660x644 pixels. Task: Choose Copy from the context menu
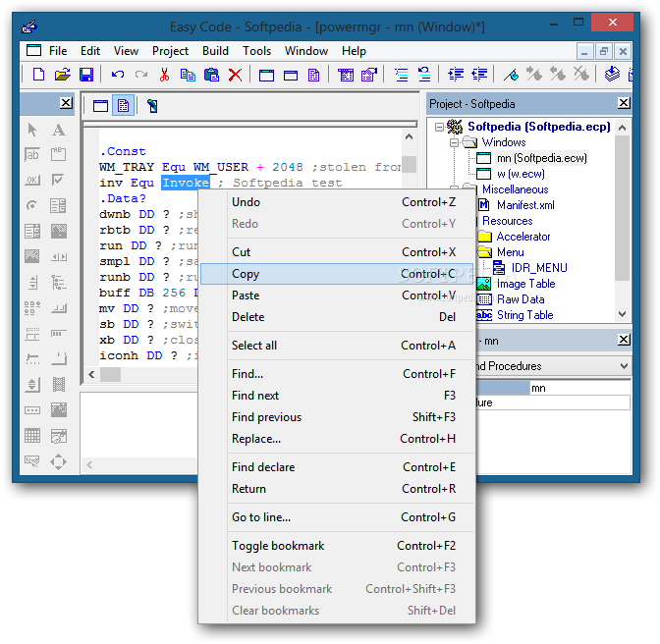(337, 274)
